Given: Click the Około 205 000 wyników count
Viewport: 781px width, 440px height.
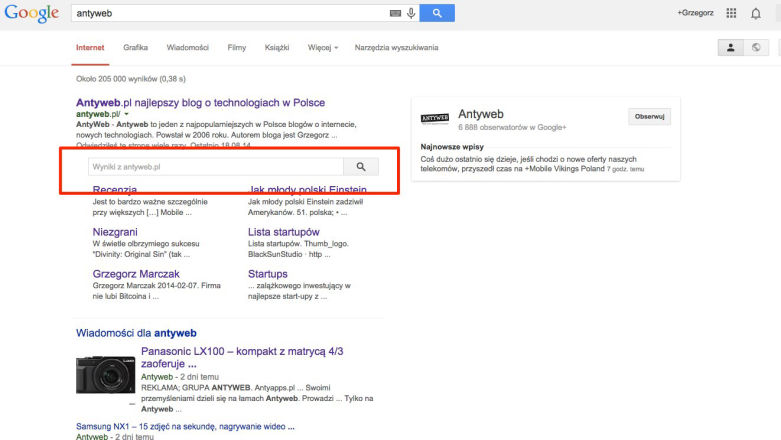Looking at the screenshot, I should coord(130,79).
